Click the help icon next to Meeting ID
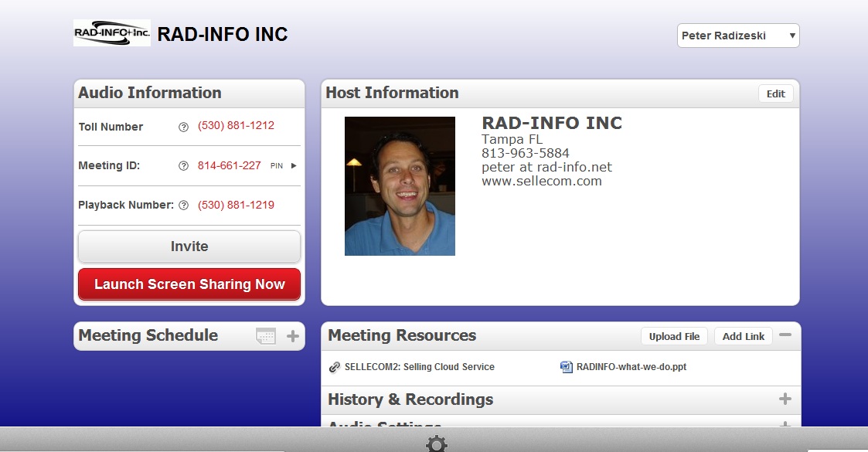Viewport: 868px width, 452px height. point(183,166)
